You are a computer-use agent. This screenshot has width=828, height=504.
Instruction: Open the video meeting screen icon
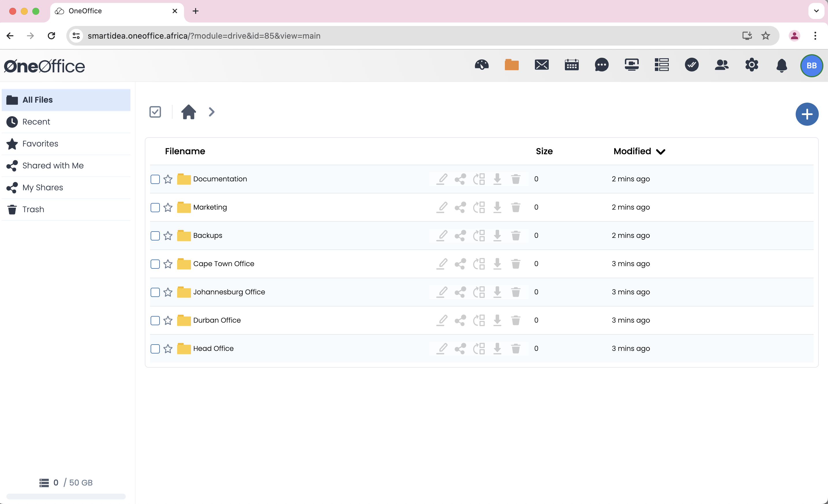point(632,65)
